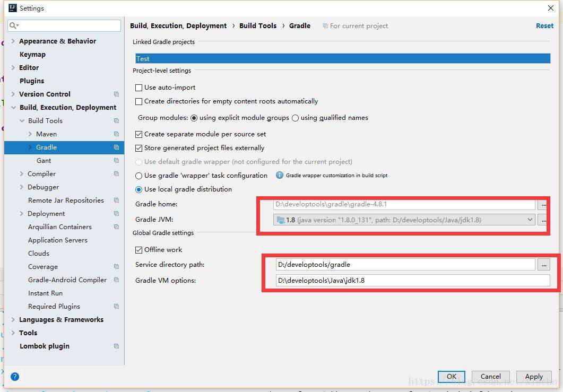
Task: Click project-level icon next to Gradle-Android Compiler
Action: tap(116, 280)
